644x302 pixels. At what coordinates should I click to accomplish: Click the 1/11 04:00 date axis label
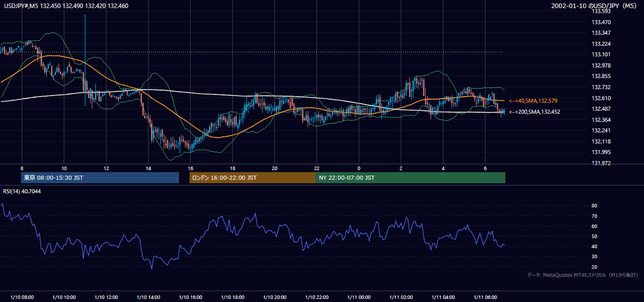[x=443, y=297]
